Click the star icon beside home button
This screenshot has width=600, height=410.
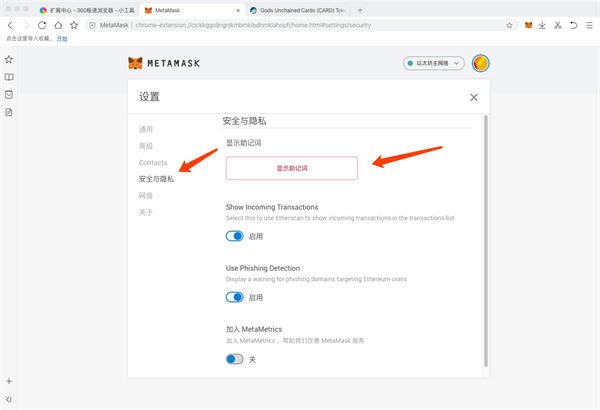tap(74, 25)
